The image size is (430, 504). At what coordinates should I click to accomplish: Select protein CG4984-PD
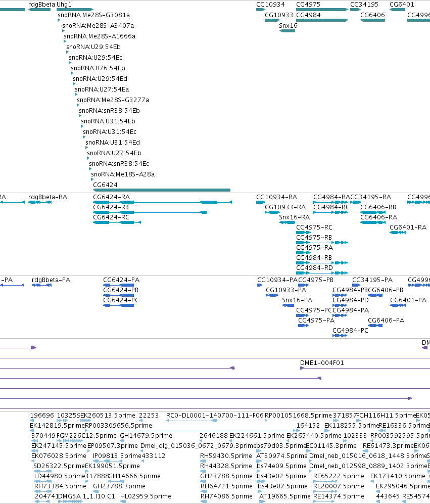(x=340, y=305)
